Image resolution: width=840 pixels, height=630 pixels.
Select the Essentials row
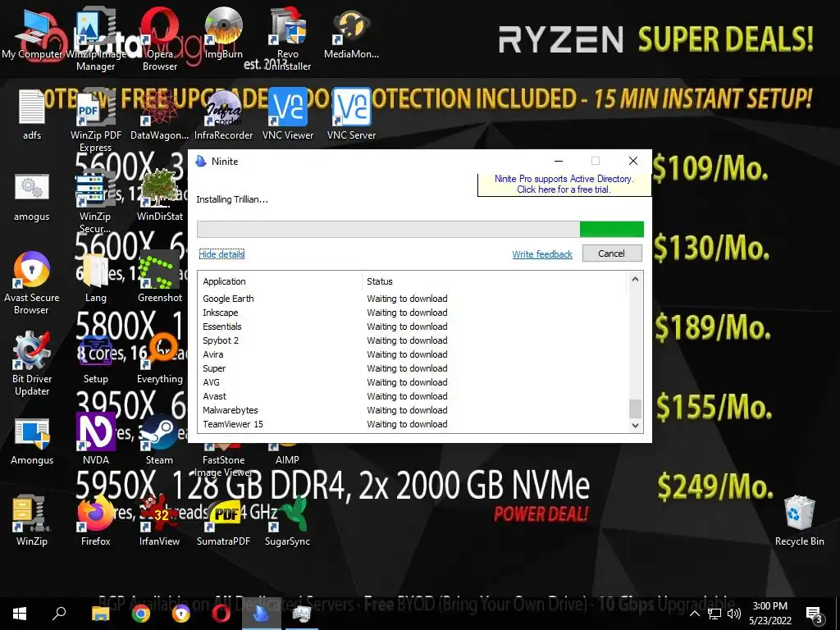[x=413, y=326]
